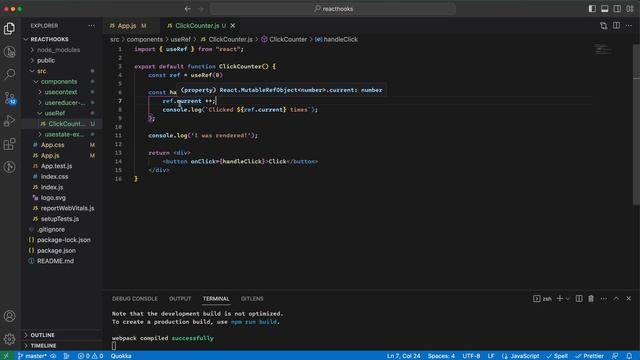This screenshot has width=640, height=360.
Task: Open App.test.js in the explorer
Action: click(62, 166)
